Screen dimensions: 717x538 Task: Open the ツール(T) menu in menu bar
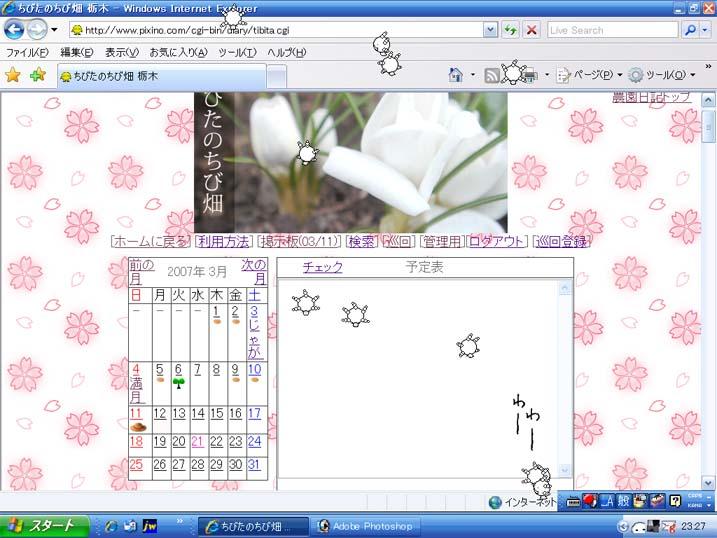237,53
